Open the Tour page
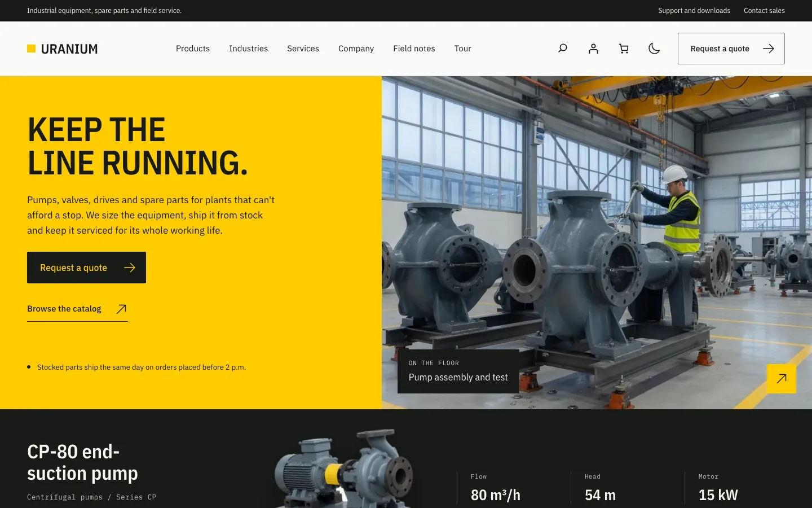This screenshot has height=508, width=812. (462, 49)
